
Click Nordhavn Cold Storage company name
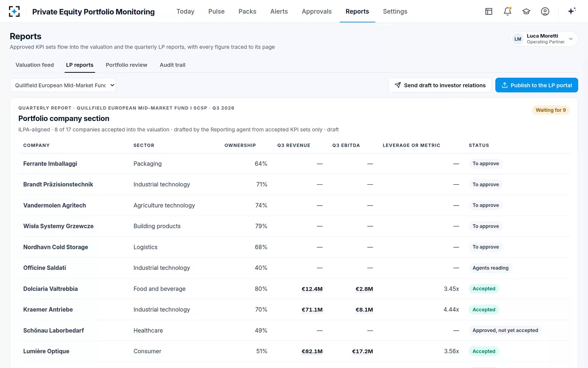(x=56, y=247)
